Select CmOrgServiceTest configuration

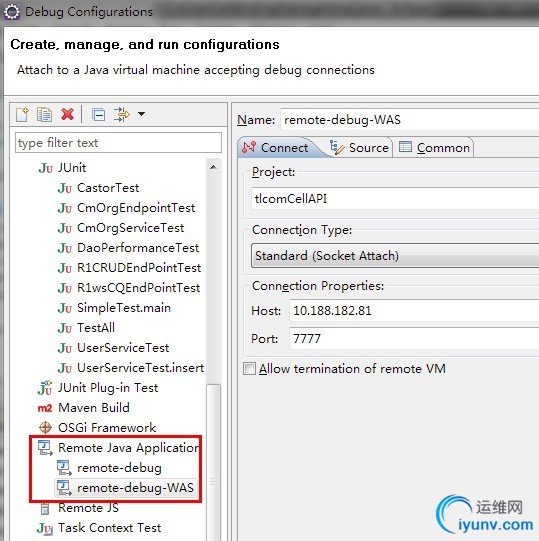(x=130, y=228)
